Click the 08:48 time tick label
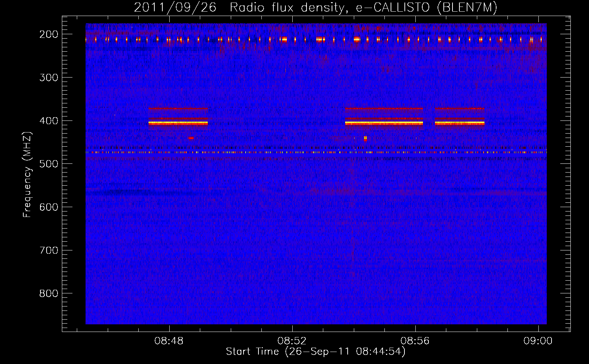Screen dimensions: 589x364 [x=169, y=341]
